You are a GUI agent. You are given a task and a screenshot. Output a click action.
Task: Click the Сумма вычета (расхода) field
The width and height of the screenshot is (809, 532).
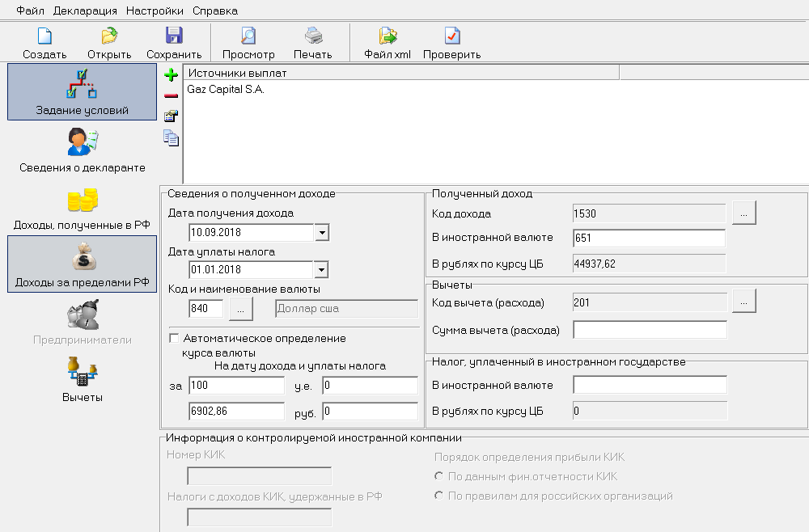pos(650,330)
